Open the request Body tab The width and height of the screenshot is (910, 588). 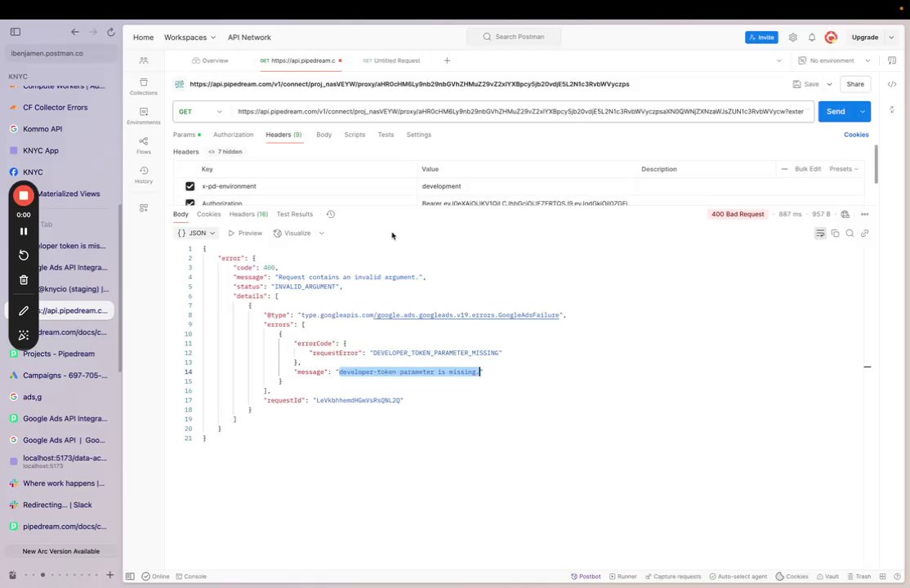click(x=323, y=135)
